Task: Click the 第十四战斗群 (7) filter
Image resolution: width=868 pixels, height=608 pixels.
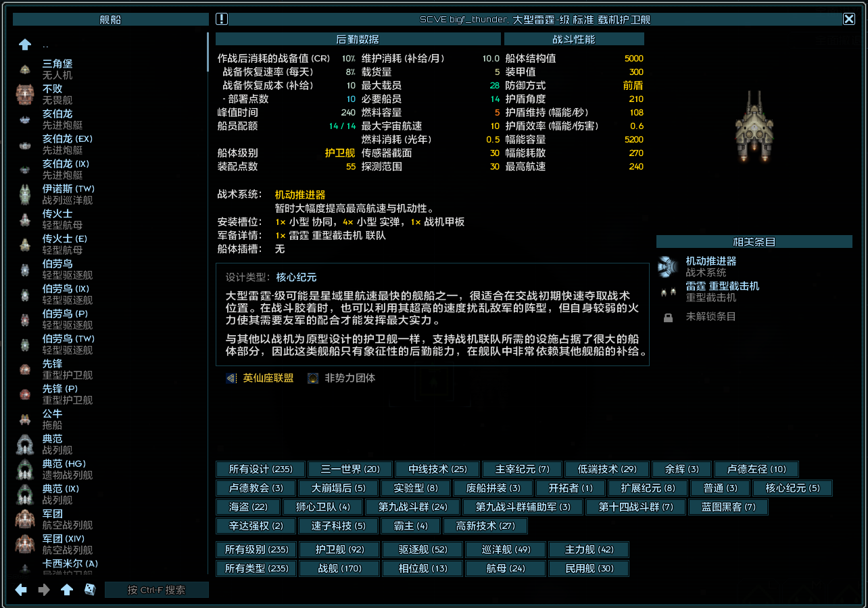Action: 635,507
